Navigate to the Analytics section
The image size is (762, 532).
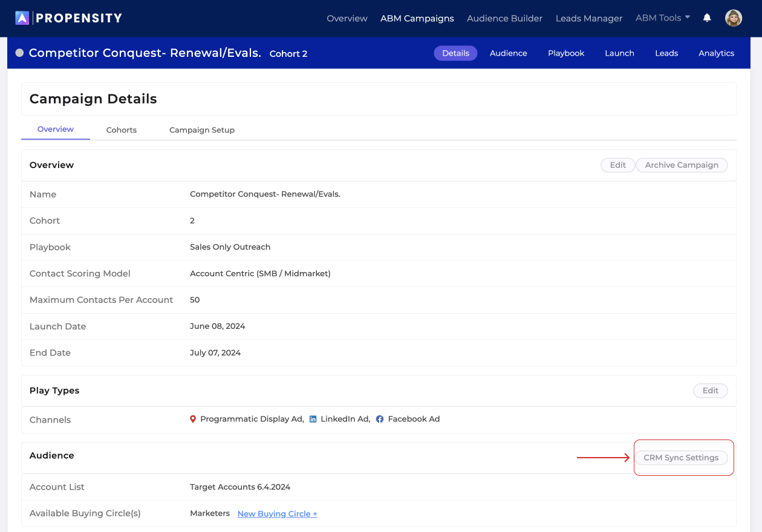point(716,53)
